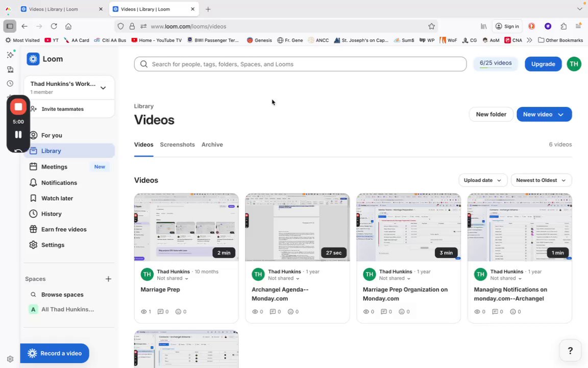The height and width of the screenshot is (368, 588).
Task: Open synced tabs icon in sidebar
Action: (10, 70)
